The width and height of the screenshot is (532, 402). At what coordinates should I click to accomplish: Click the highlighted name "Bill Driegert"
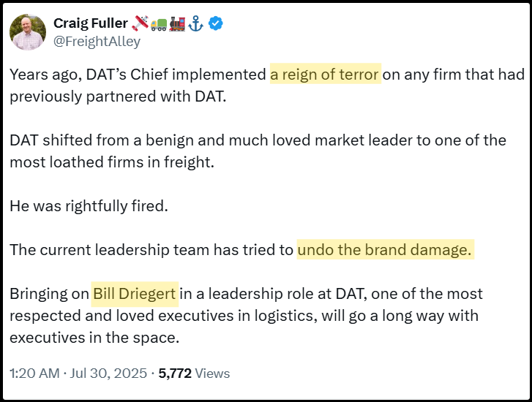[x=135, y=294]
